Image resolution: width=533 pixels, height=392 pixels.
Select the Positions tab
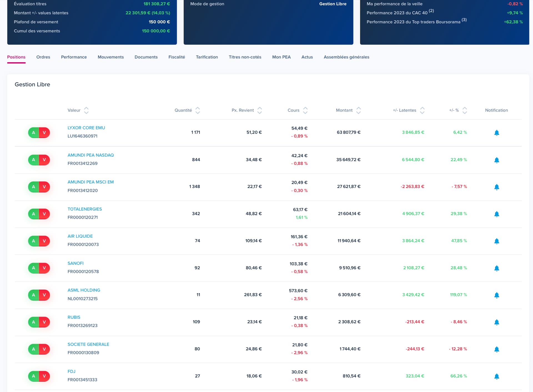click(16, 57)
